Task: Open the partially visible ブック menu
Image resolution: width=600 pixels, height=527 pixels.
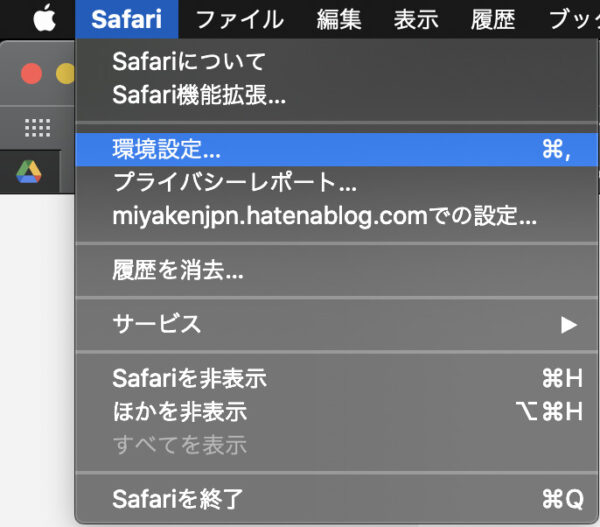Action: pyautogui.click(x=576, y=18)
